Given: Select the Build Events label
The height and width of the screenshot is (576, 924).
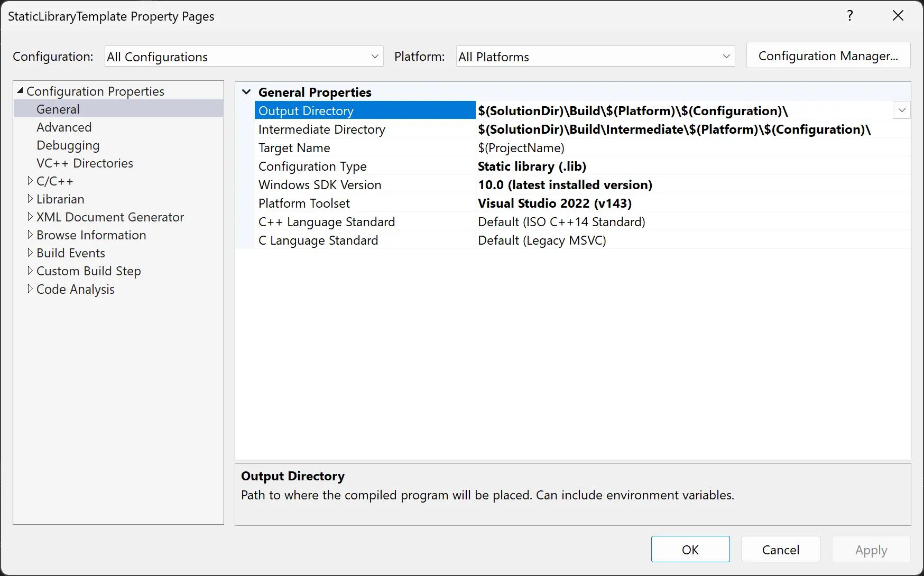Looking at the screenshot, I should (71, 253).
